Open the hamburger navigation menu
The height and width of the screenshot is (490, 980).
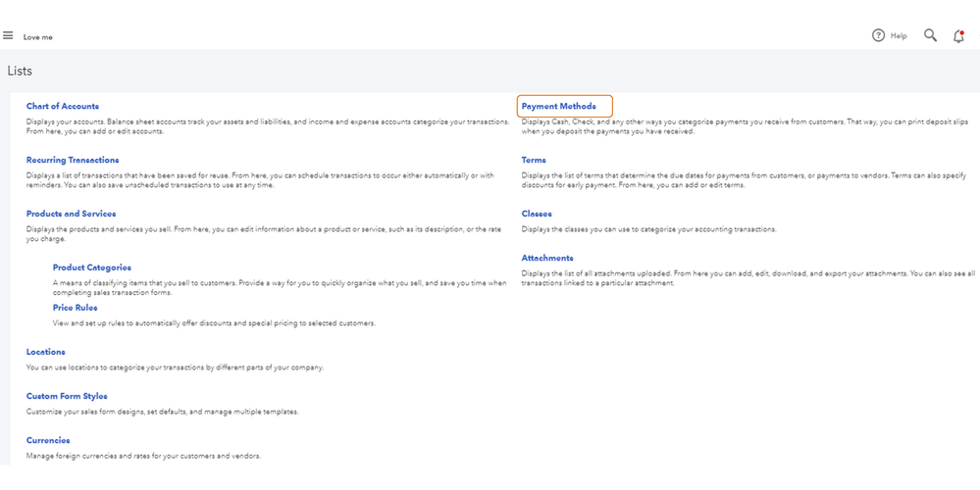[x=8, y=36]
